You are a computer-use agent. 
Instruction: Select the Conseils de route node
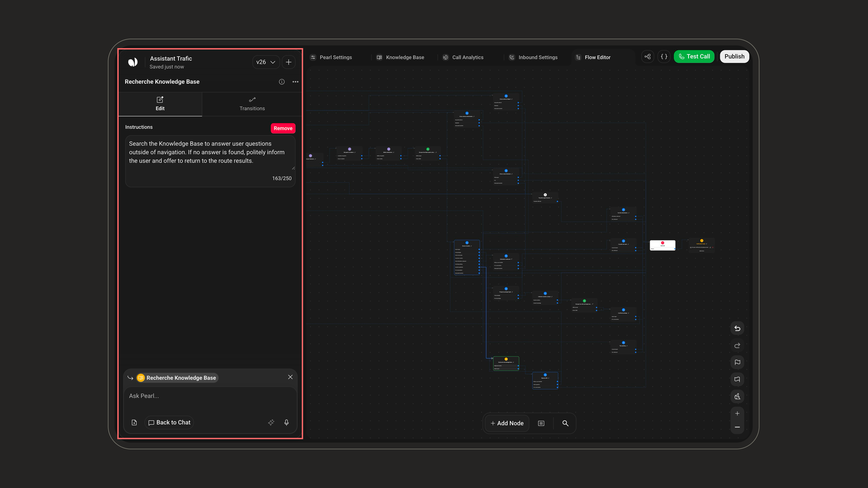(623, 246)
